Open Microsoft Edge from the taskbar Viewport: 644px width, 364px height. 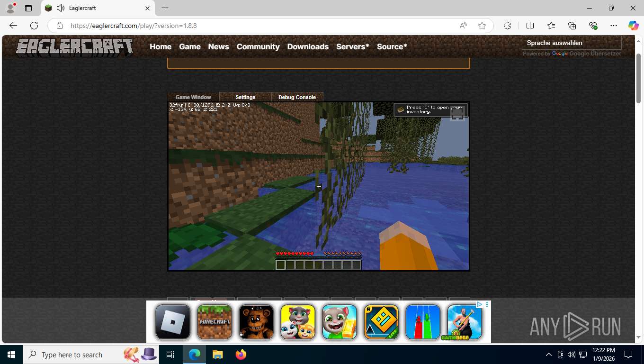195,355
